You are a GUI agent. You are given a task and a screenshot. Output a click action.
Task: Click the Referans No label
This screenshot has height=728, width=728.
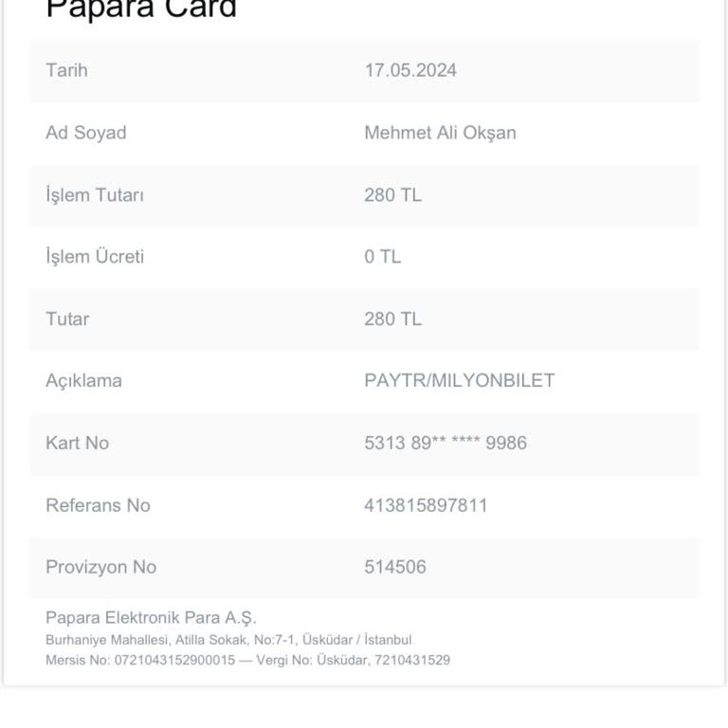coord(98,505)
